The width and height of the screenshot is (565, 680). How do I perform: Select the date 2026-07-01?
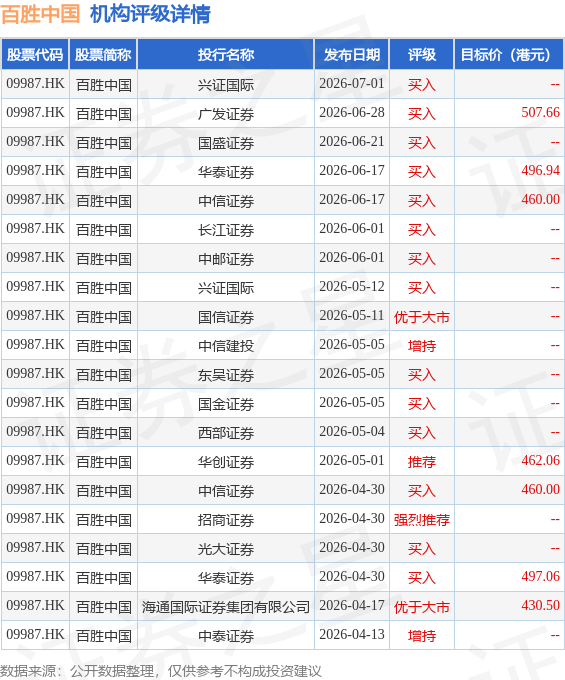pos(352,83)
